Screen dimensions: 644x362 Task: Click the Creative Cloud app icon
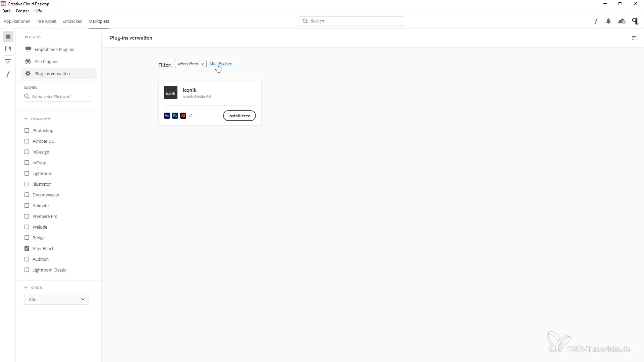[3, 4]
